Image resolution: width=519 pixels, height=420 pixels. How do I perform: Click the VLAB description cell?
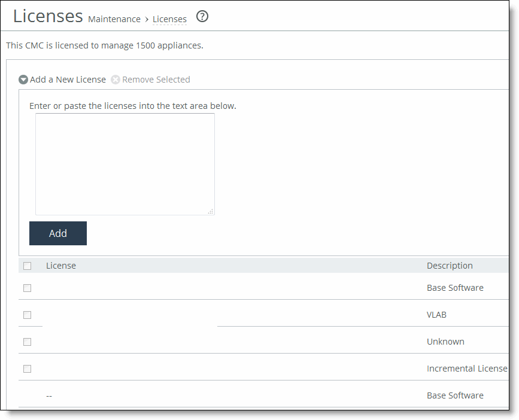pyautogui.click(x=436, y=315)
